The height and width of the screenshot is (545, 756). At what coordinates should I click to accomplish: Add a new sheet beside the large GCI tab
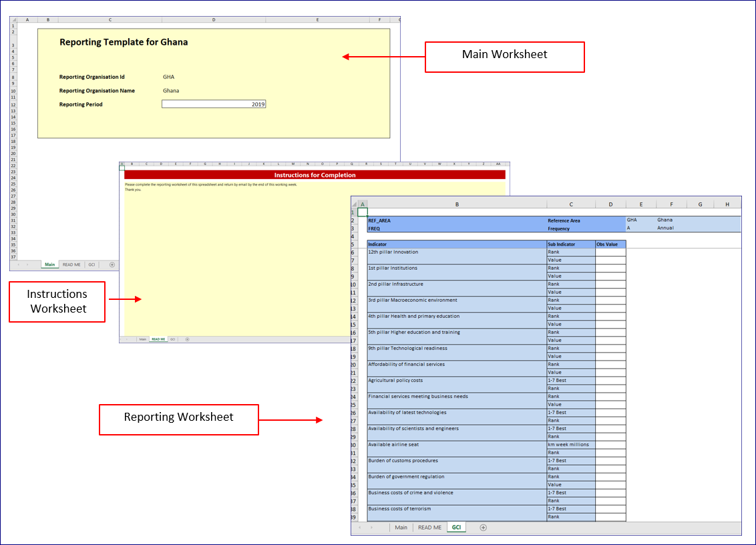(484, 528)
